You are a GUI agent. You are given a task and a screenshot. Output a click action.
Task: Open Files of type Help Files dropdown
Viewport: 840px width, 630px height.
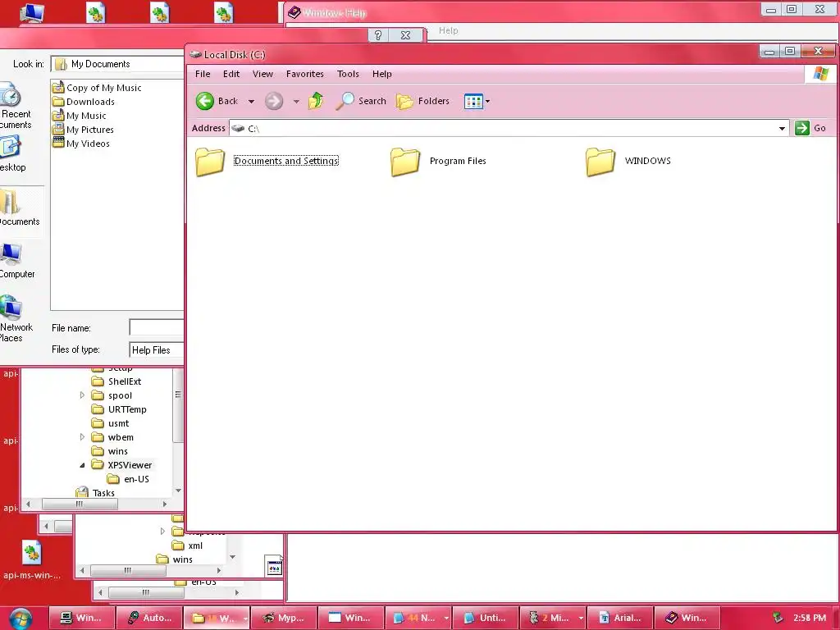pyautogui.click(x=157, y=349)
